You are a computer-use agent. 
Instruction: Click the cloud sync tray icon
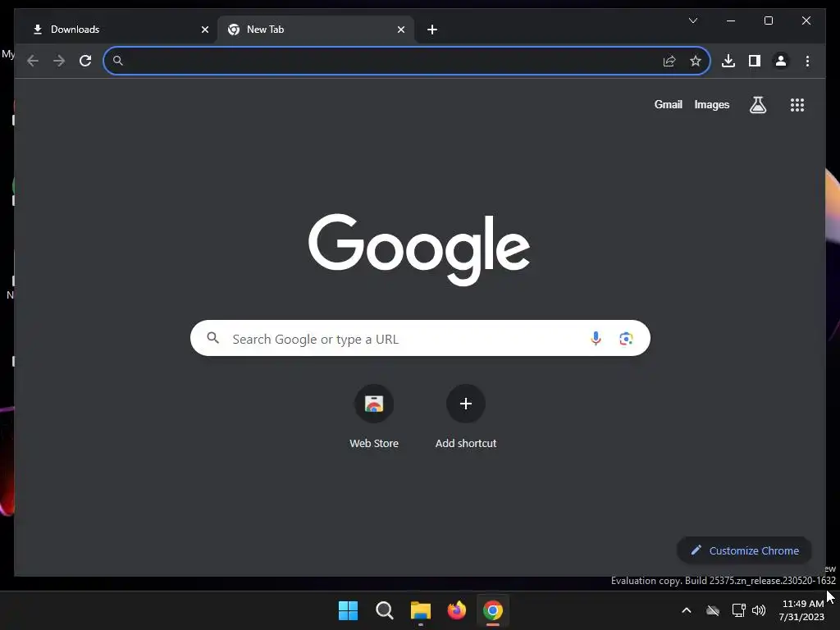tap(713, 610)
